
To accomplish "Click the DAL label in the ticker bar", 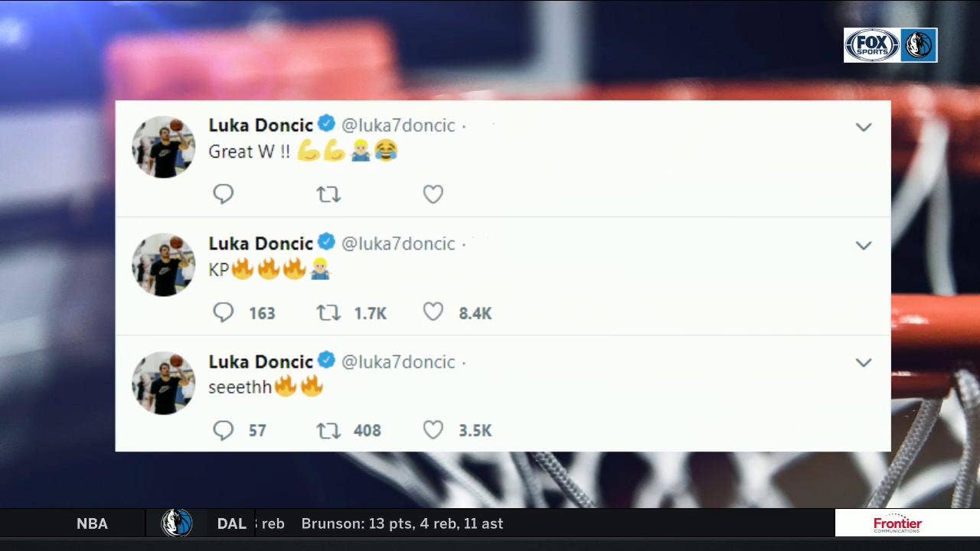I will pos(231,523).
